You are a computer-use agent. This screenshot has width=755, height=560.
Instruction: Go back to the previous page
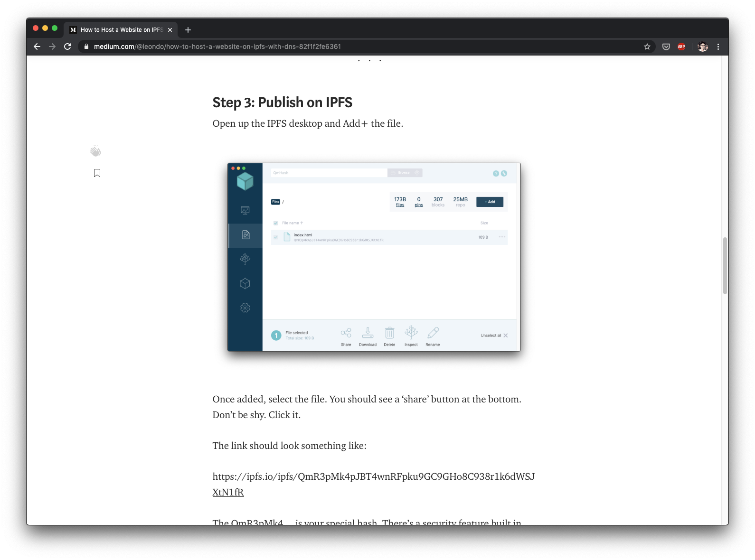(37, 47)
